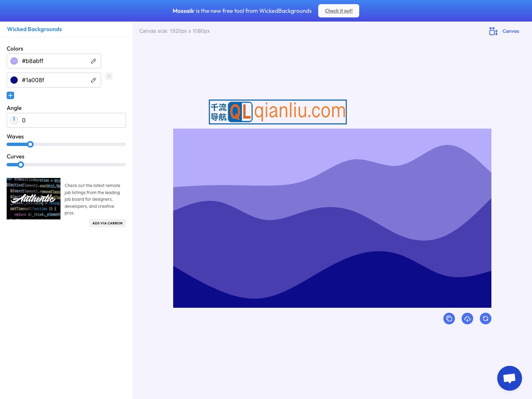Click the Curves slider handle
This screenshot has width=532, height=399.
(21, 165)
